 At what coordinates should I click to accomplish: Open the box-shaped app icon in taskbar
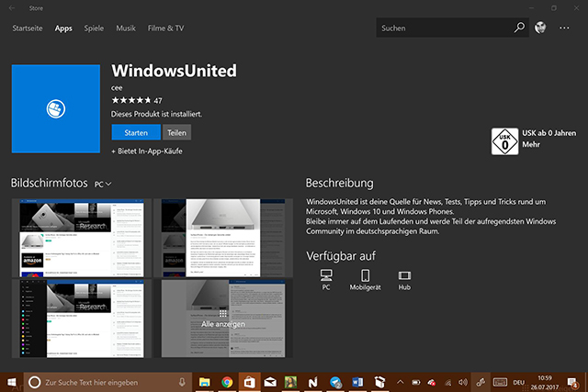tap(379, 382)
